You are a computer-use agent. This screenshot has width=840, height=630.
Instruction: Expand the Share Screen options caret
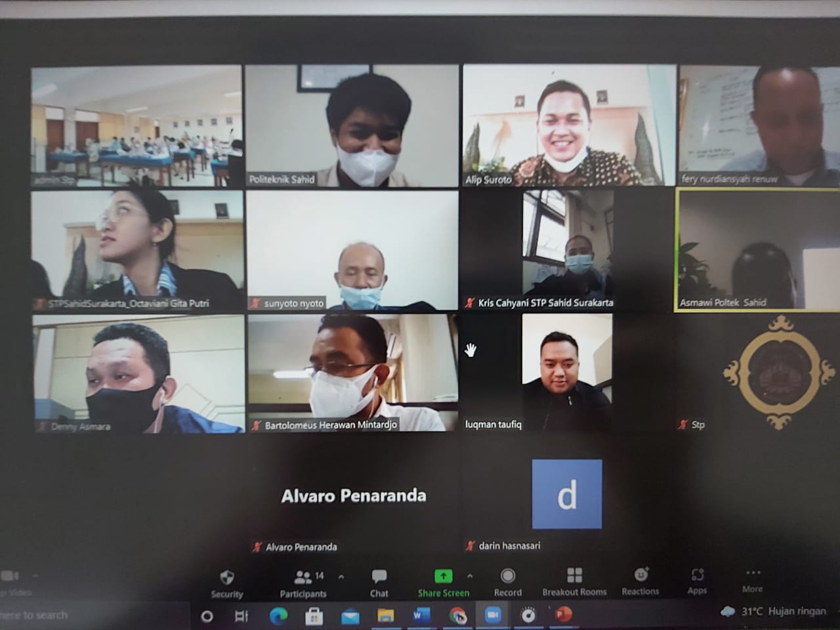(x=470, y=576)
